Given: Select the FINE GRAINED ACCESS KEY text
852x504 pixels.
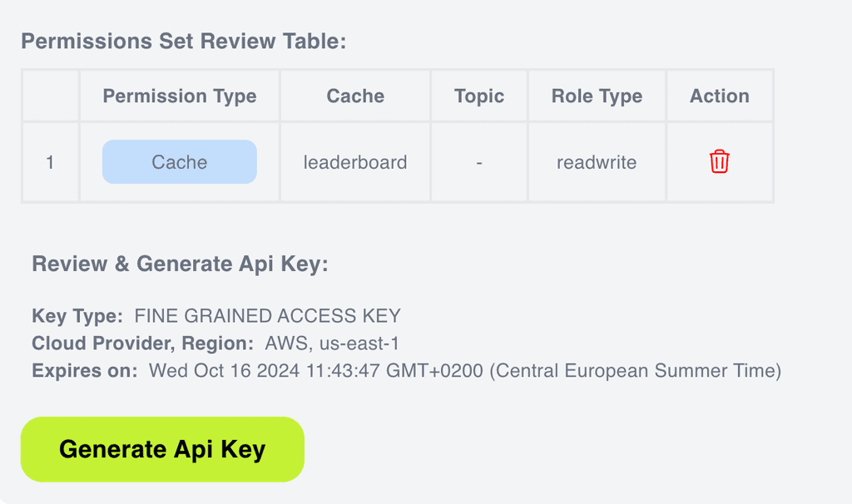Looking at the screenshot, I should (x=267, y=316).
